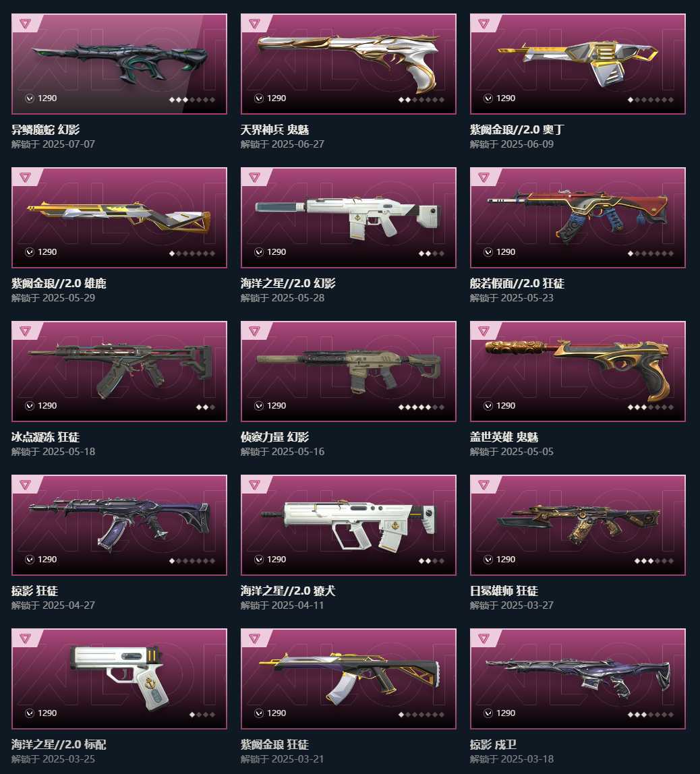
Task: Click the 天界神兵 鬼魅 title text
Action: [275, 129]
